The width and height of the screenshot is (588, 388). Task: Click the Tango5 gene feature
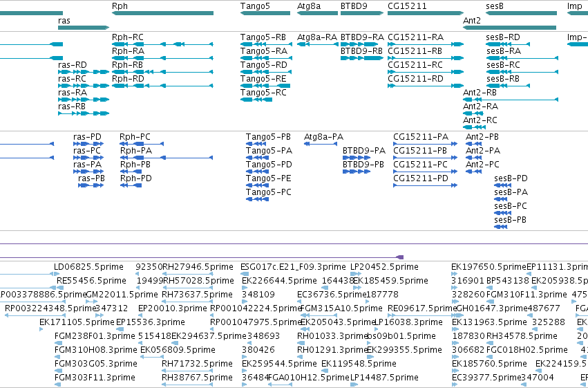click(x=265, y=13)
